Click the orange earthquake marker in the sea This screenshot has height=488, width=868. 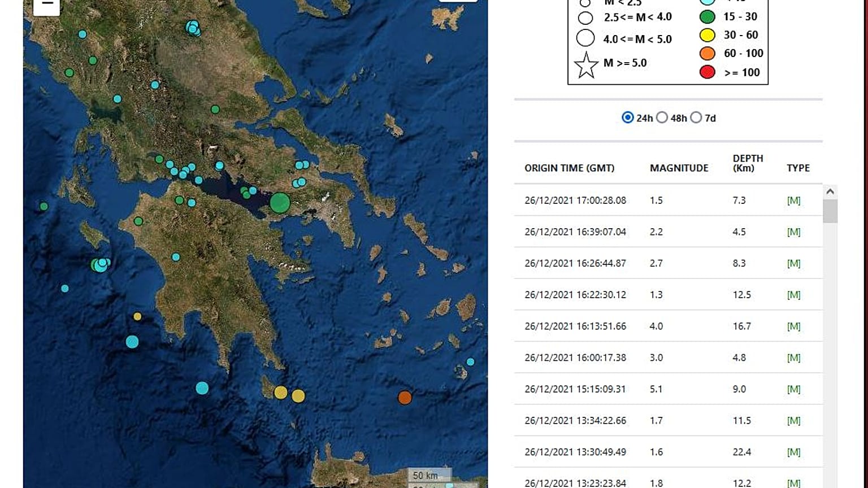[405, 398]
